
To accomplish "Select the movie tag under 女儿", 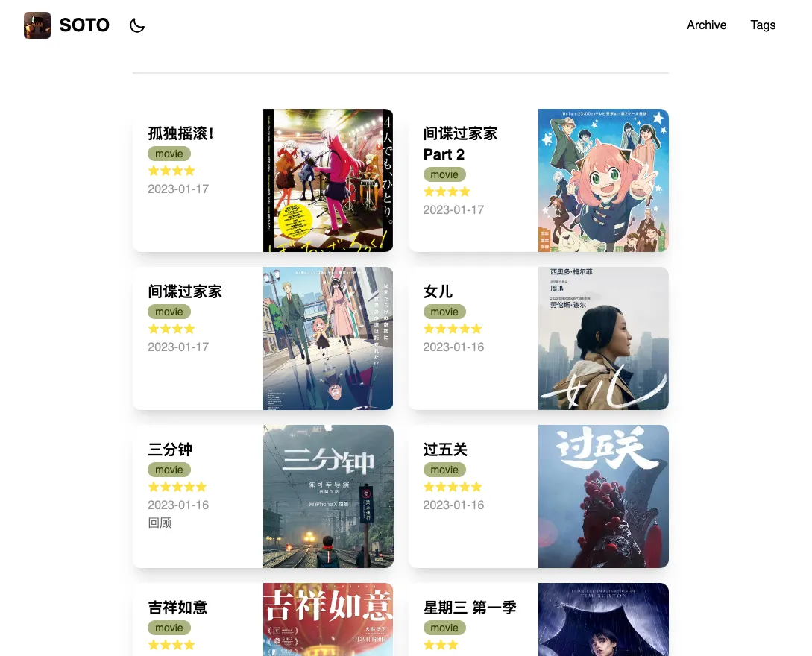I will (x=444, y=312).
